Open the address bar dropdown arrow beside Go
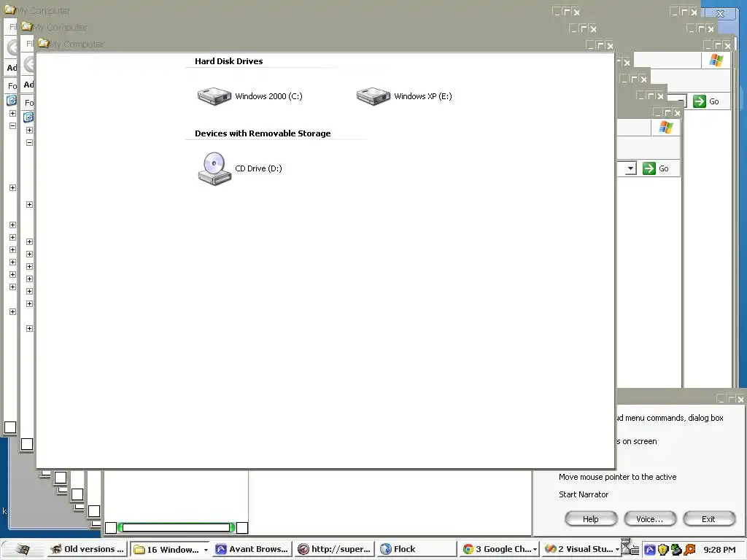Screen dimensions: 747x560 [630, 168]
